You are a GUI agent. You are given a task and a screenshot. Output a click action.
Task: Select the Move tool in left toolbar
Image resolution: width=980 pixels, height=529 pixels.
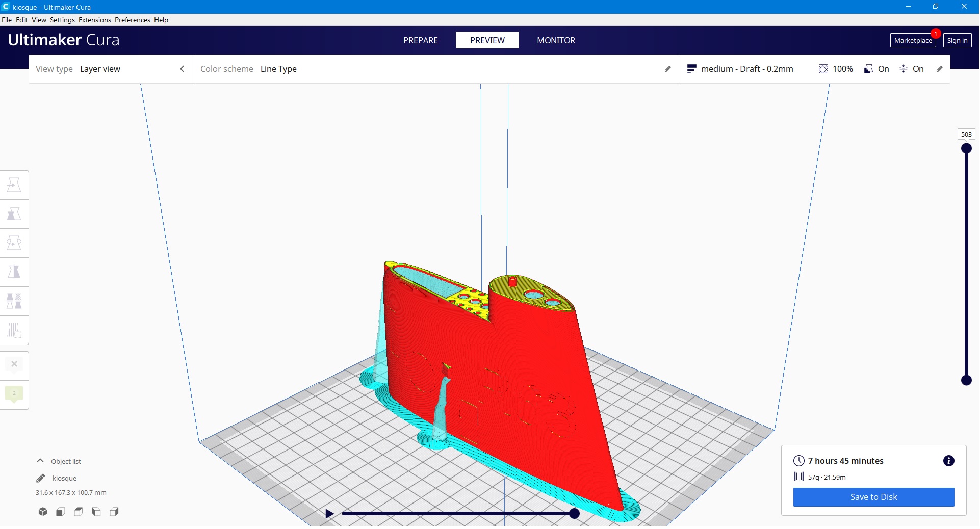14,185
